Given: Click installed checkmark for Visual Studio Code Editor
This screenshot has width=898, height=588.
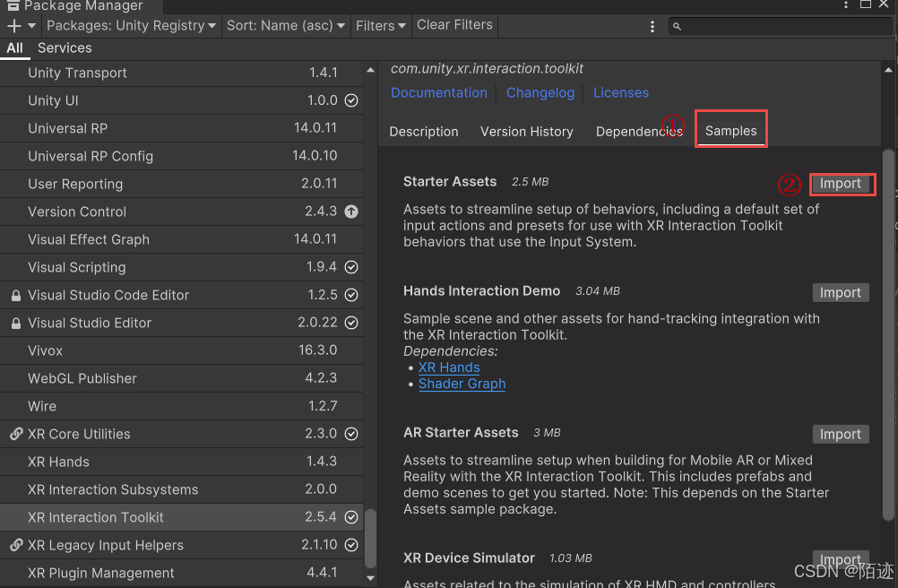Looking at the screenshot, I should (351, 295).
